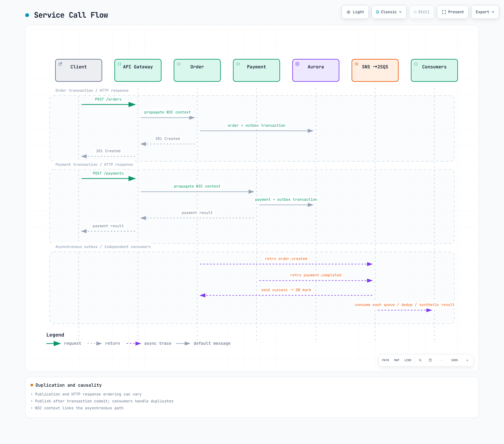
Task: Click the code icon on Order node
Action: tap(179, 64)
